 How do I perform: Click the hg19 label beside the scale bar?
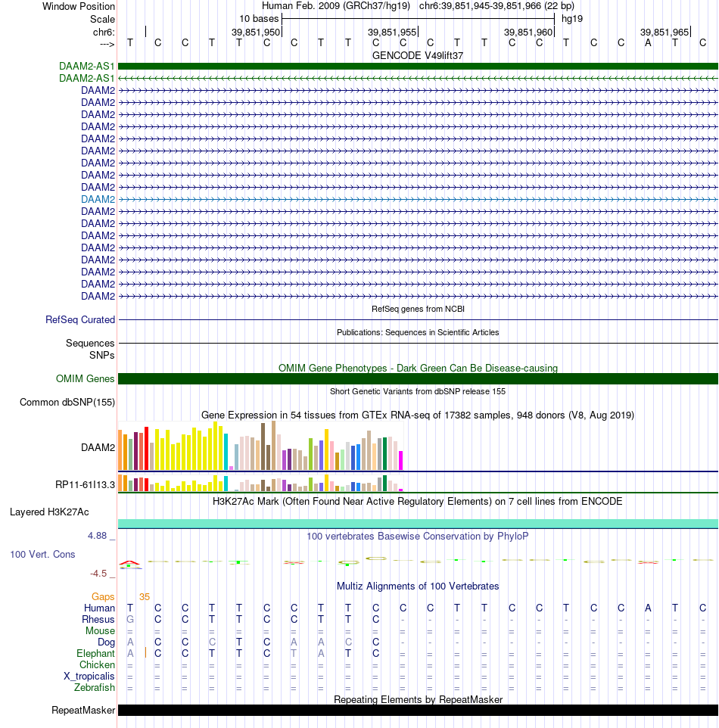pos(571,19)
